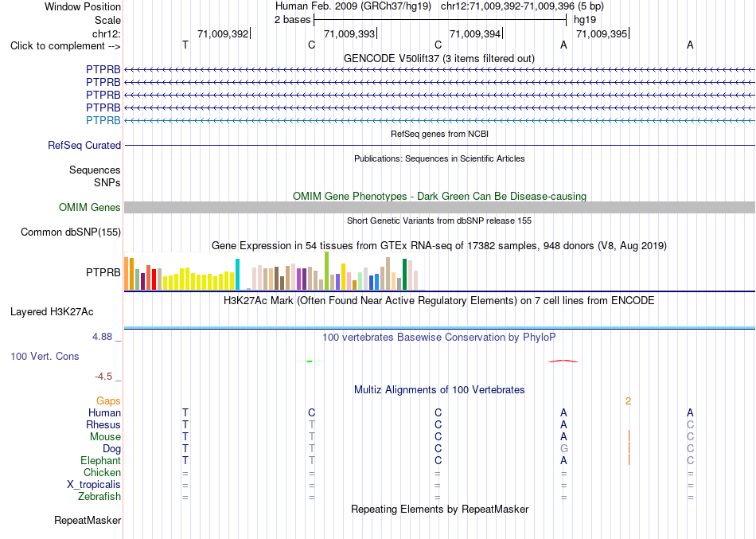Click the gray OMIM Genes item bar
Screen dimensions: 756x539
tap(439, 208)
